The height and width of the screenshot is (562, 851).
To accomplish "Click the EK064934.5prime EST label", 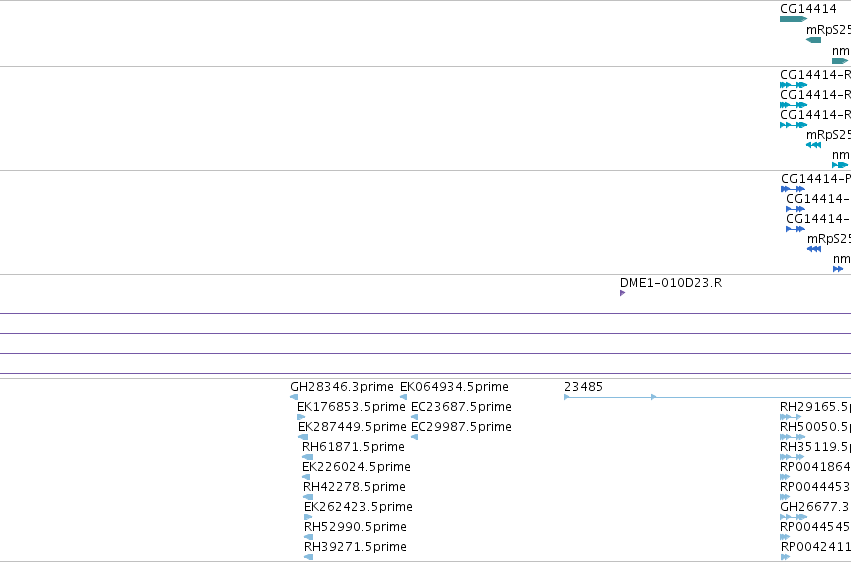I will tap(454, 387).
